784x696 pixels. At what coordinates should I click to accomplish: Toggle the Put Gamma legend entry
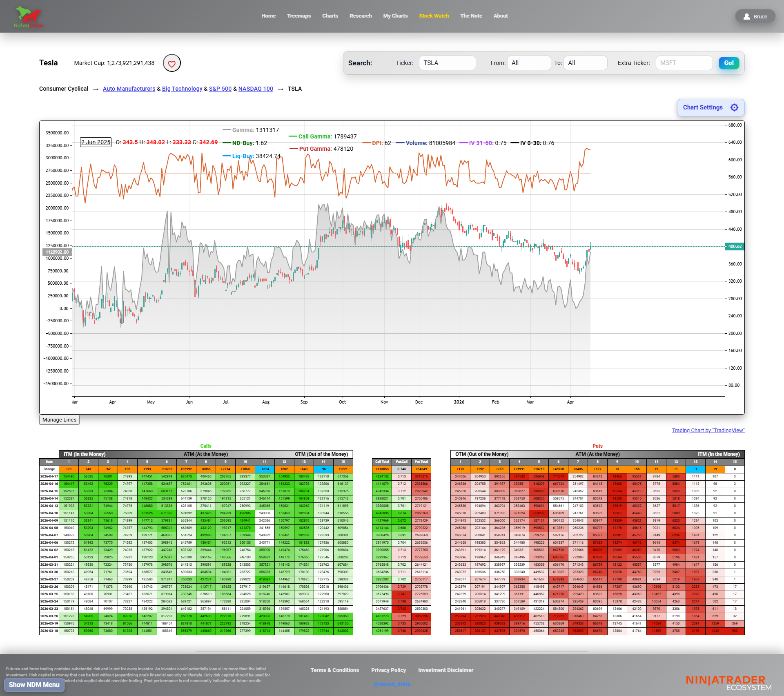321,149
